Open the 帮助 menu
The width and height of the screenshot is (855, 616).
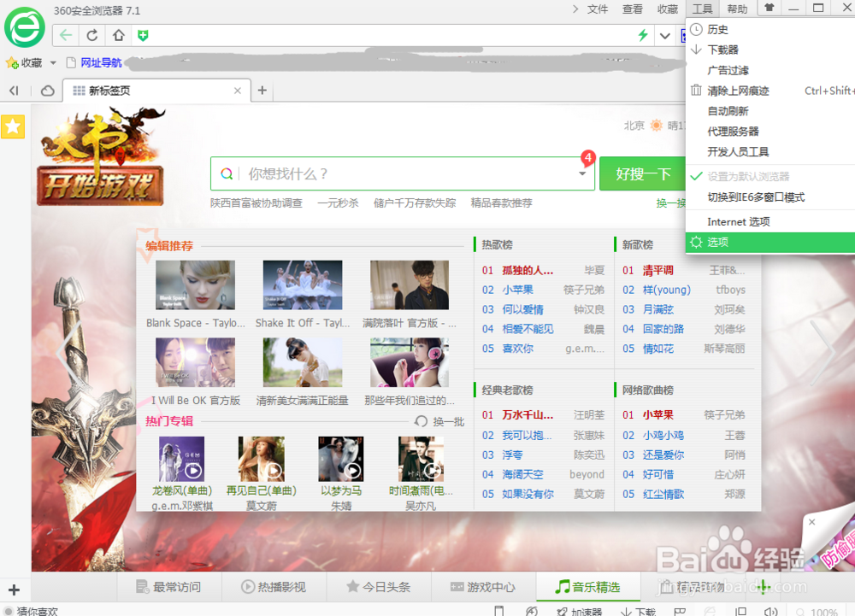tap(737, 9)
